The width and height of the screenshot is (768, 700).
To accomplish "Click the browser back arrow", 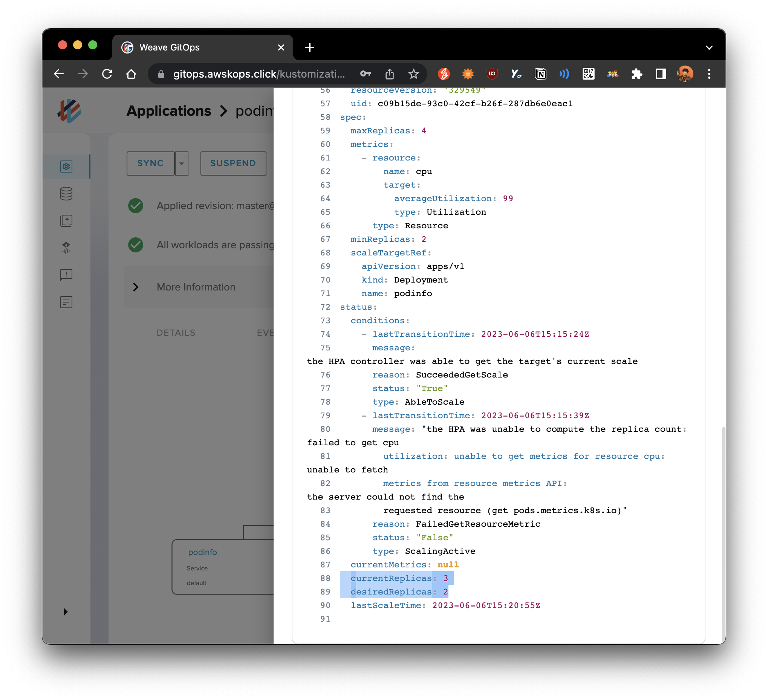I will point(59,74).
